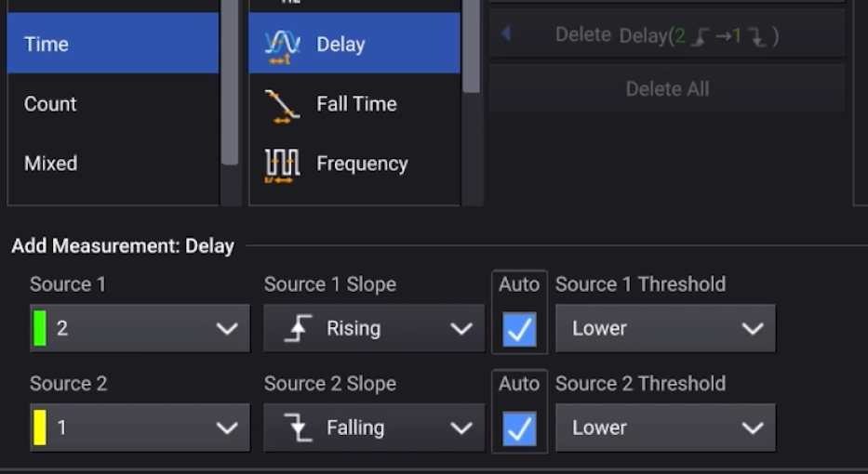Select the Delay measurement waveform icon
The width and height of the screenshot is (868, 474).
point(282,46)
